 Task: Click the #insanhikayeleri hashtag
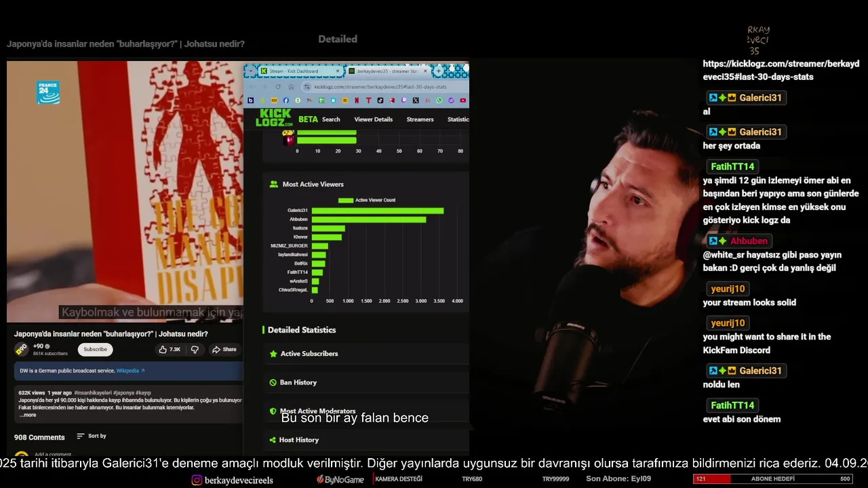coord(93,393)
